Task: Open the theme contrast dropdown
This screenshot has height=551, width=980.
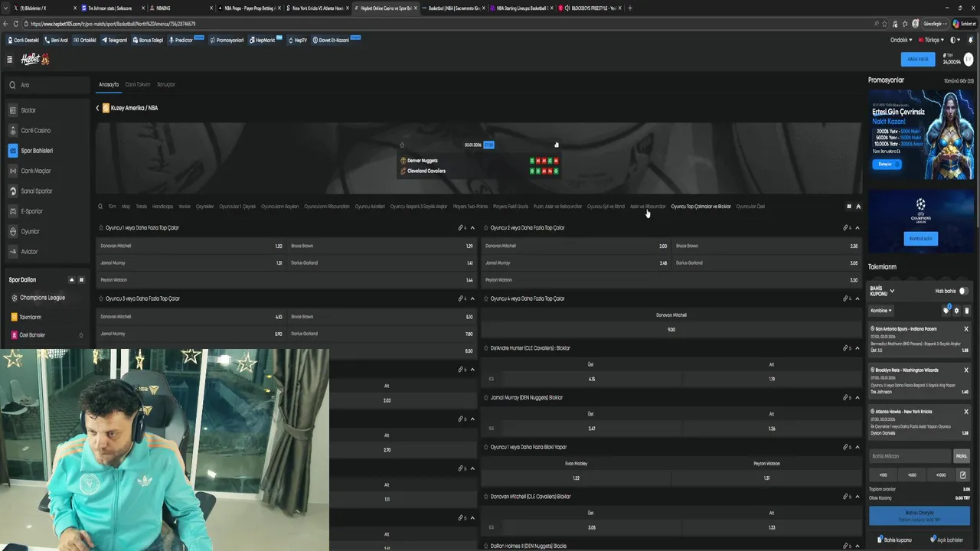Action: [955, 40]
